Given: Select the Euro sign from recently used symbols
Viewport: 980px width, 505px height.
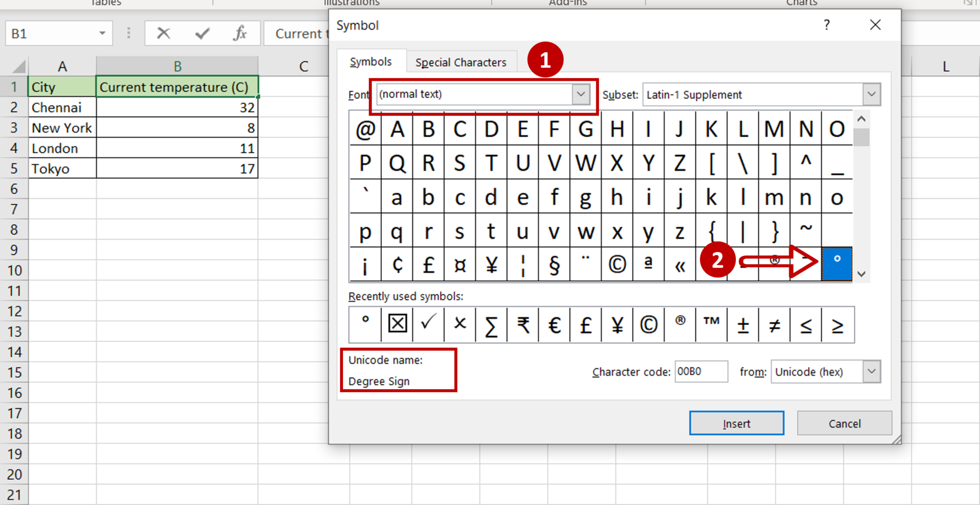Looking at the screenshot, I should click(554, 325).
